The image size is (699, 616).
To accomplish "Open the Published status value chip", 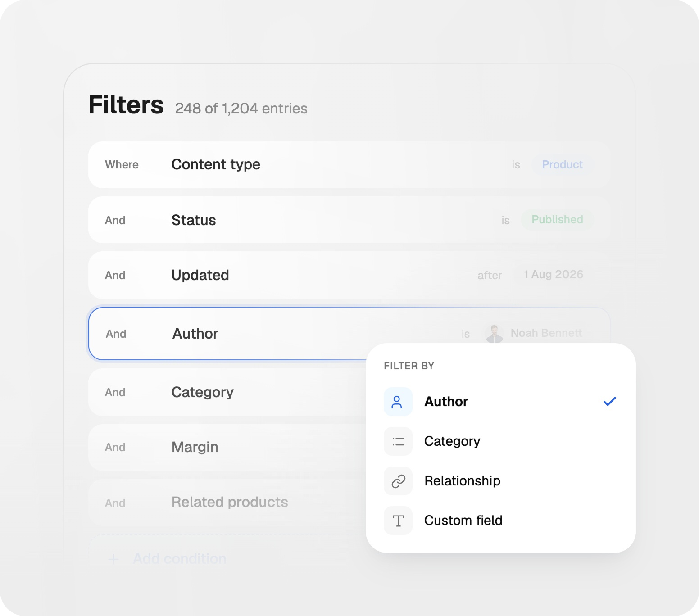I will [557, 220].
